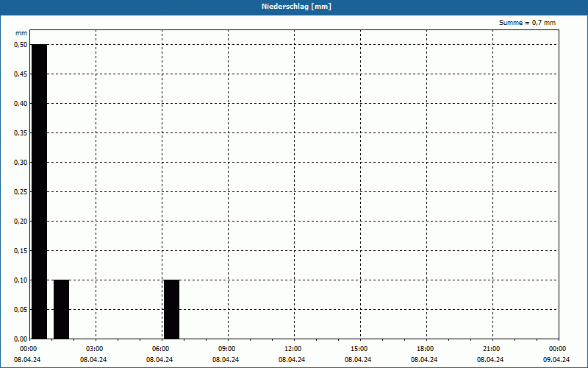Click the 'mm' unit label above the y-axis
The width and height of the screenshot is (588, 368).
coord(21,33)
